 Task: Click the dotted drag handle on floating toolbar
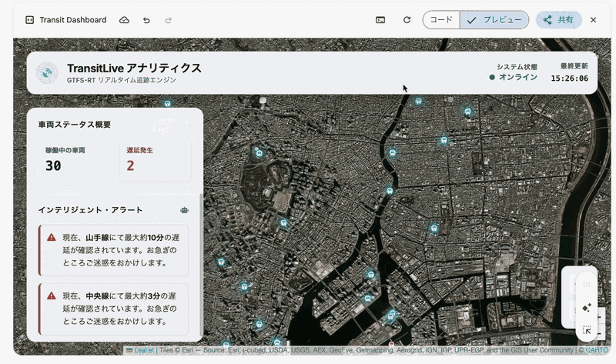(x=587, y=284)
